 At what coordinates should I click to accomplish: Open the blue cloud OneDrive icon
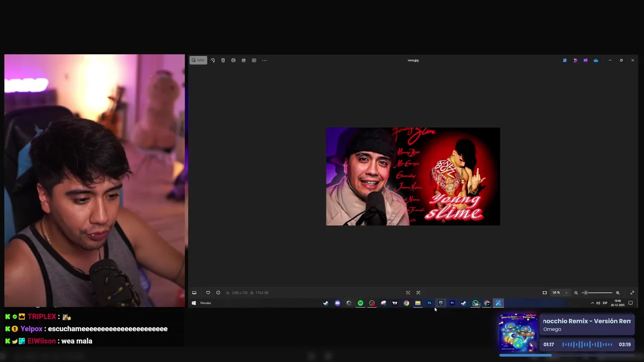tap(596, 60)
